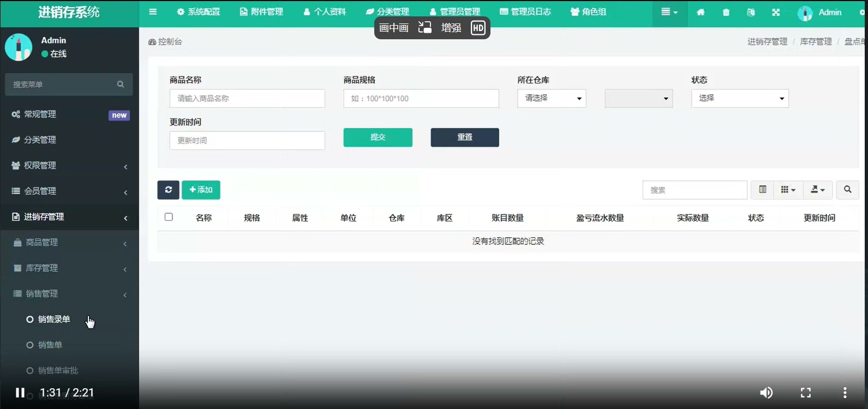Click the sidebar menu search magnifier icon
This screenshot has height=409, width=868.
click(121, 84)
